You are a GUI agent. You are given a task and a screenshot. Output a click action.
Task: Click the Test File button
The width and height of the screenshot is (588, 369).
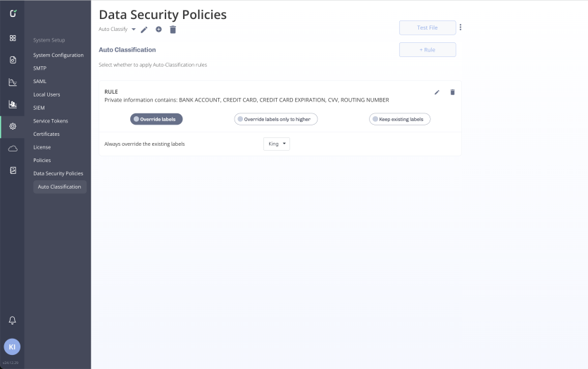[x=427, y=27]
